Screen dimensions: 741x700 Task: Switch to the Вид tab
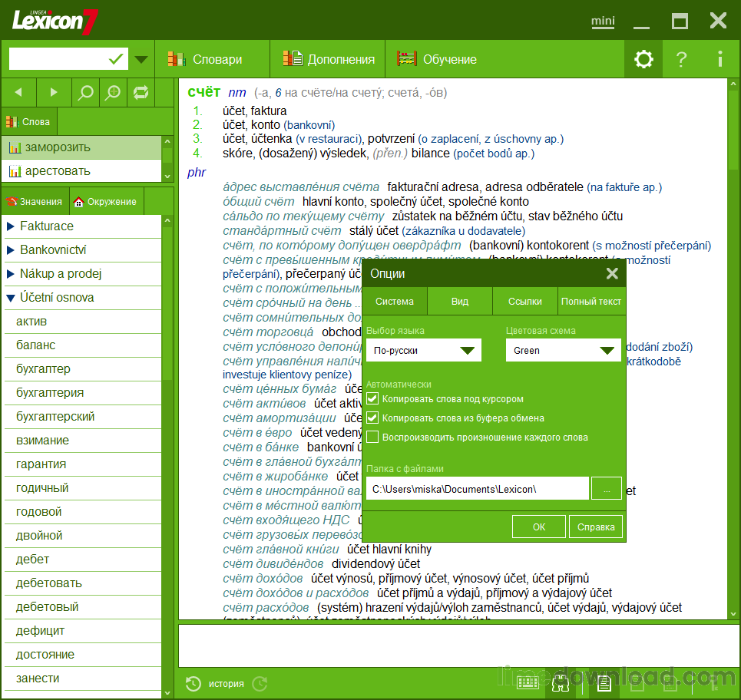459,302
